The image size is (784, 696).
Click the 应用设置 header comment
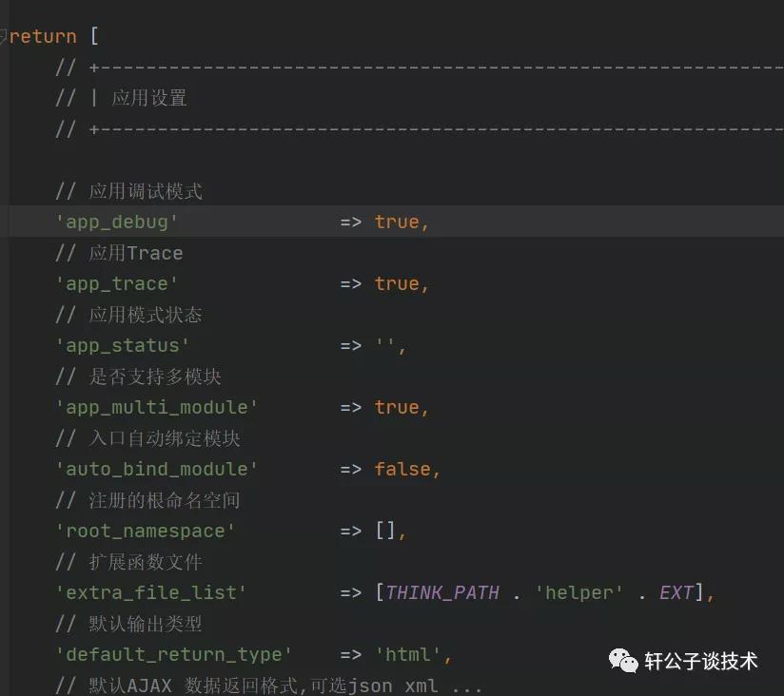pyautogui.click(x=149, y=98)
